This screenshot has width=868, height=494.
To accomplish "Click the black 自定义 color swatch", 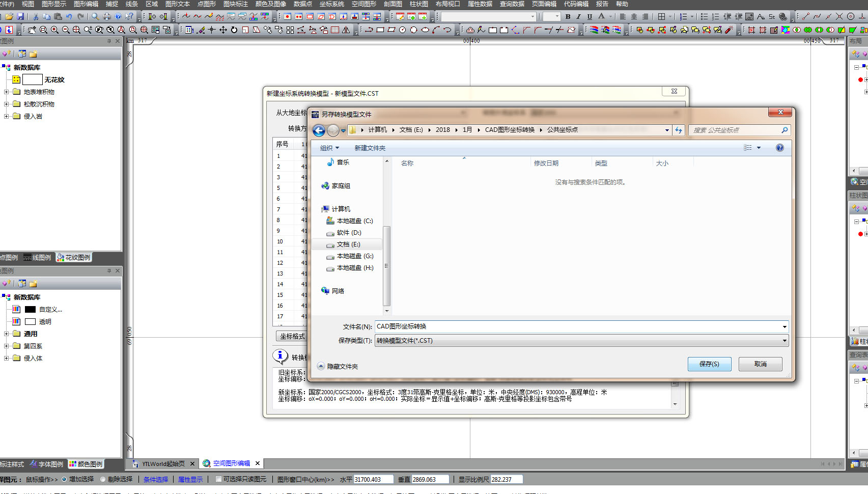I will click(30, 310).
